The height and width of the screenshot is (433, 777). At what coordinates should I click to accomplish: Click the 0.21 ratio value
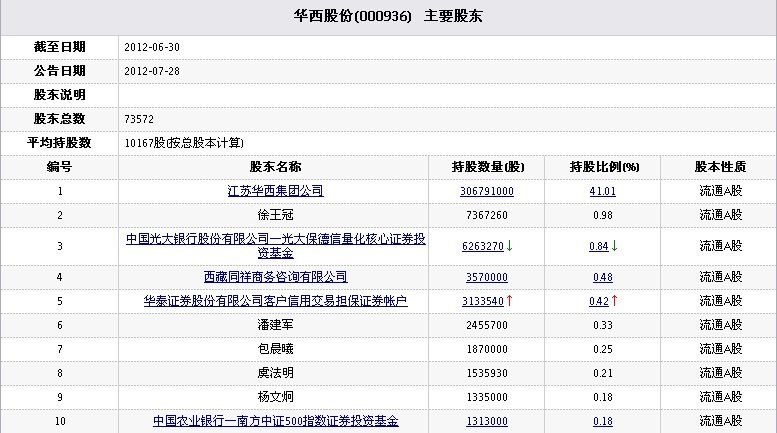(x=603, y=373)
